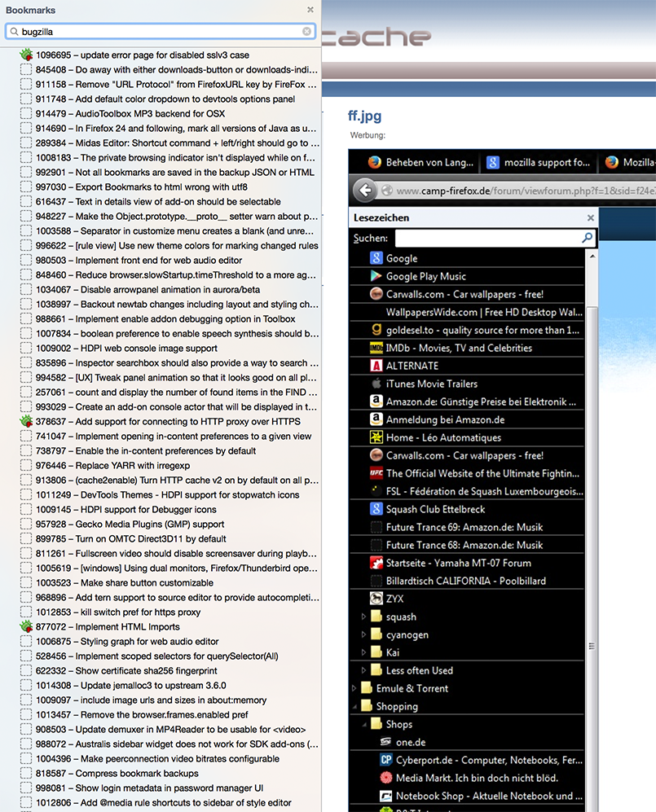Switch to Beheben von Lang... tab
The width and height of the screenshot is (656, 812).
click(420, 162)
